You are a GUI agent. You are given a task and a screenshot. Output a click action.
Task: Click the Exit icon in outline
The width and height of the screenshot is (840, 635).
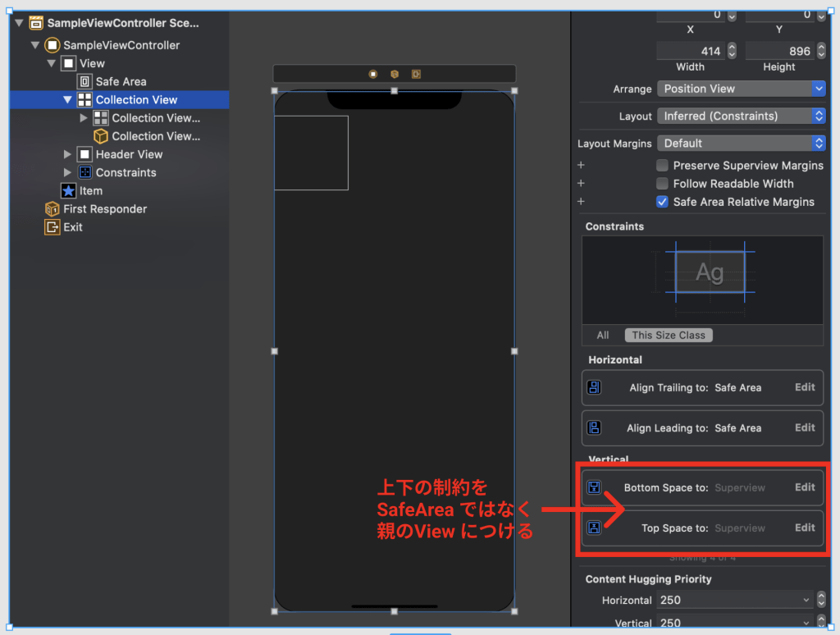(x=52, y=227)
